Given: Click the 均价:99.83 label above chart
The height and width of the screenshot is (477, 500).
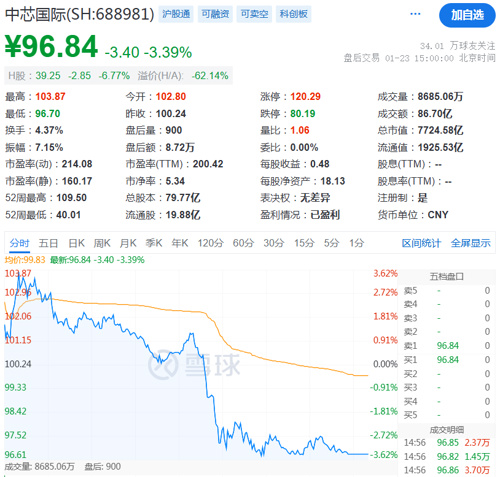Looking at the screenshot, I should point(25,260).
